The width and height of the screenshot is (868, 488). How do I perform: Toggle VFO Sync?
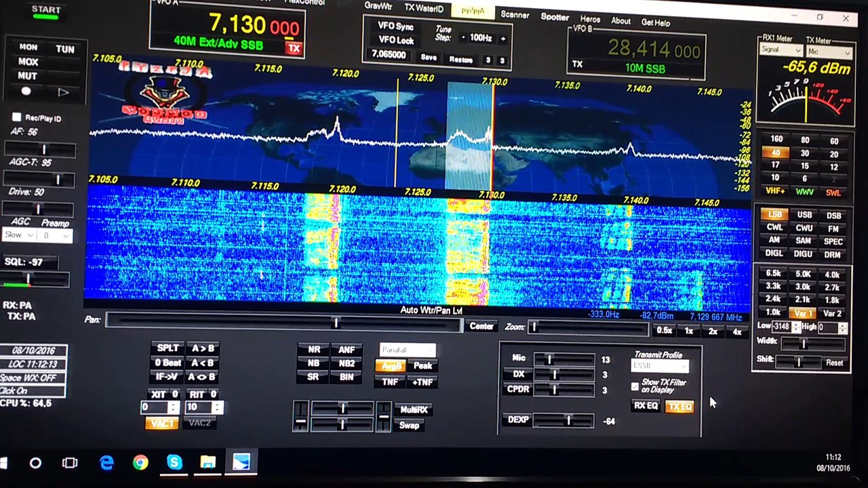point(396,26)
